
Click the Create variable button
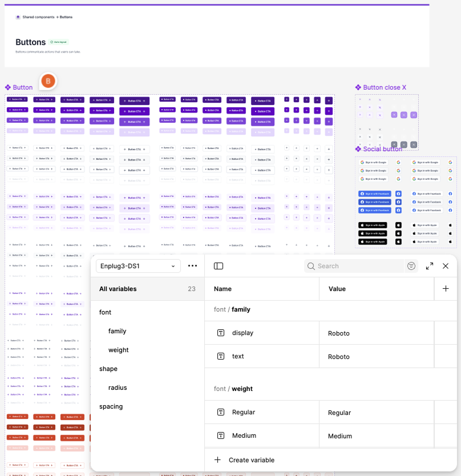pyautogui.click(x=250, y=460)
